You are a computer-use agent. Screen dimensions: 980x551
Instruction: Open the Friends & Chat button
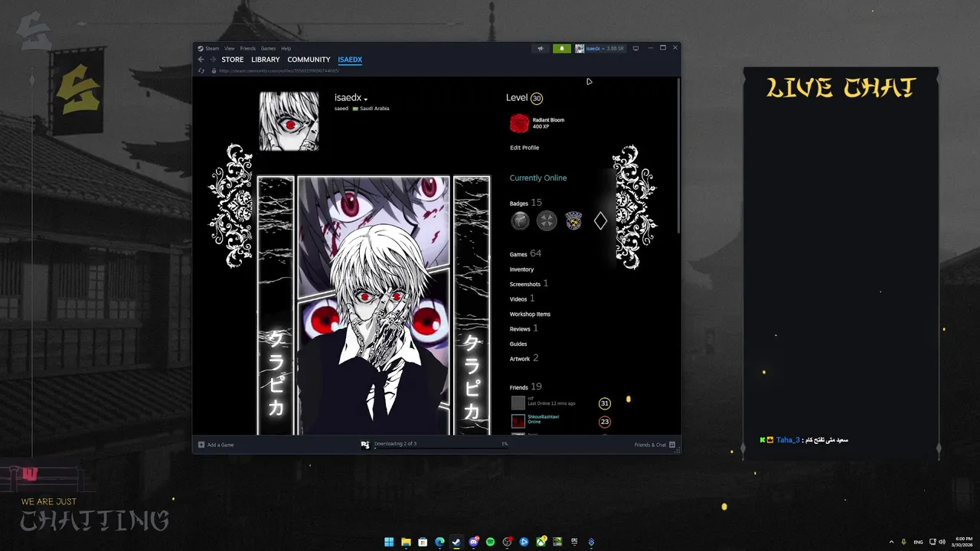coord(655,445)
